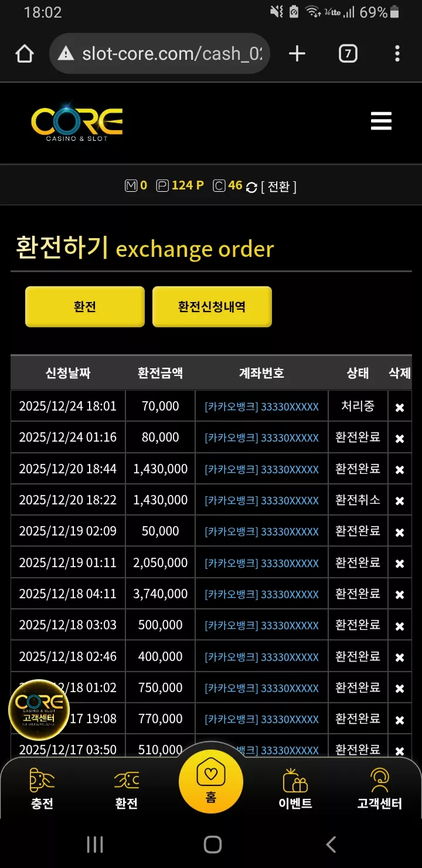Viewport: 422px width, 868px height.
Task: Go to 충전 in bottom navigation
Action: [x=42, y=789]
